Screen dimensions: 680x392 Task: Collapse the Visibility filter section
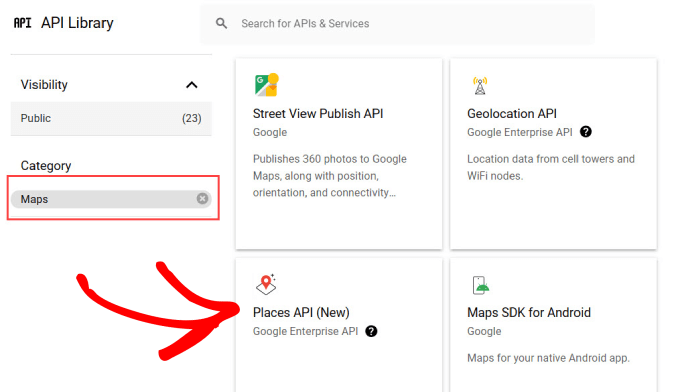coord(192,85)
